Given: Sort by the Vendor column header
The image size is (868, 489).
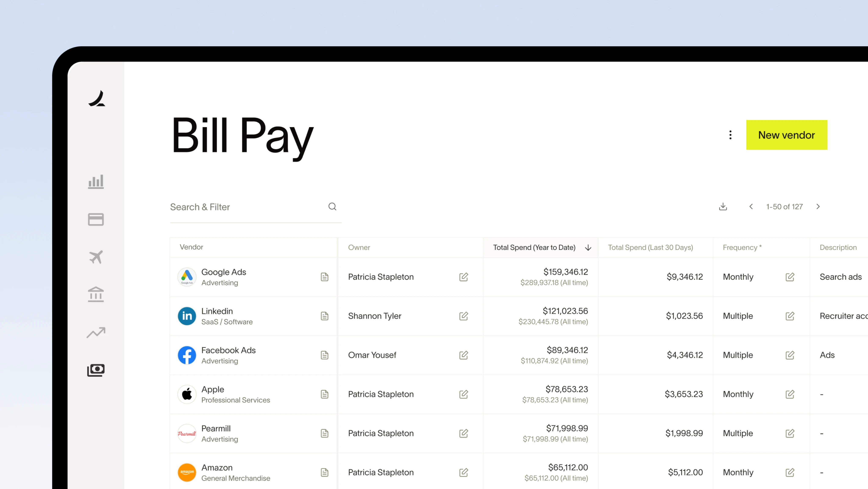Looking at the screenshot, I should 191,247.
